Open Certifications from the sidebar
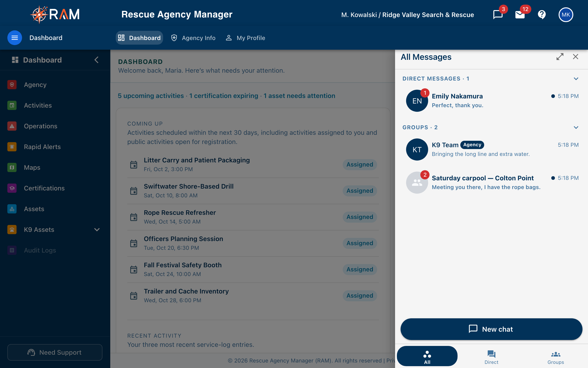588x368 pixels. tap(55, 188)
